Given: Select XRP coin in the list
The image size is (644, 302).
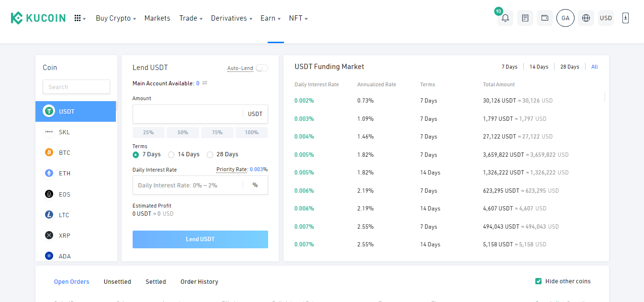Looking at the screenshot, I should coord(76,235).
